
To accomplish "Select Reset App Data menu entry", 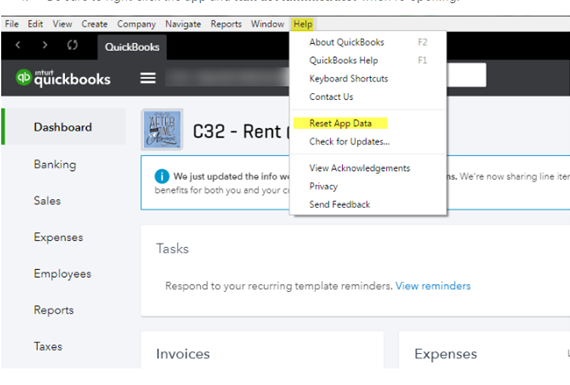I will coord(341,123).
